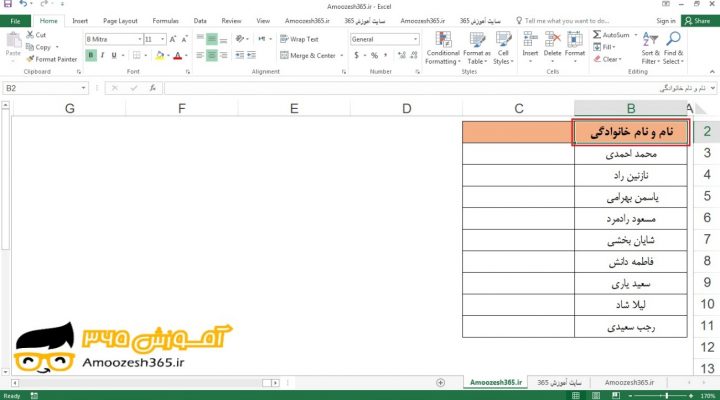Select column C header
Viewport: 720px width, 400px height.
[x=518, y=109]
